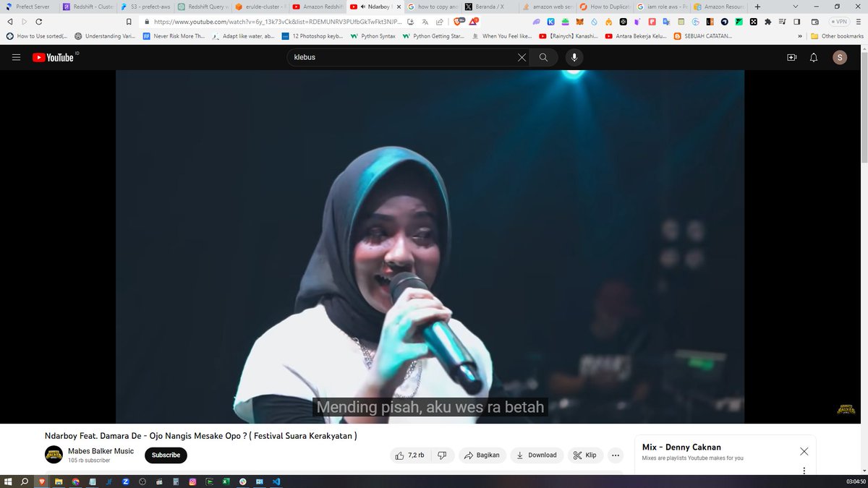Switch to the iam role aws tab
Viewport: 868px width, 488px height.
pos(661,7)
